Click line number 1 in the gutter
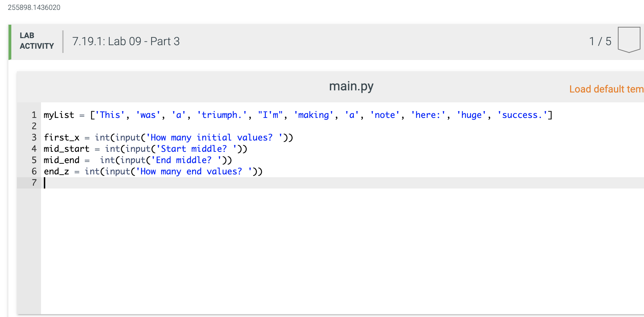 34,115
